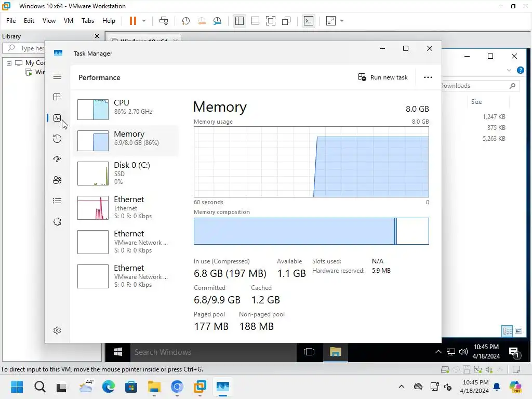
Task: Open Task Manager hamburger navigation menu
Action: click(57, 76)
